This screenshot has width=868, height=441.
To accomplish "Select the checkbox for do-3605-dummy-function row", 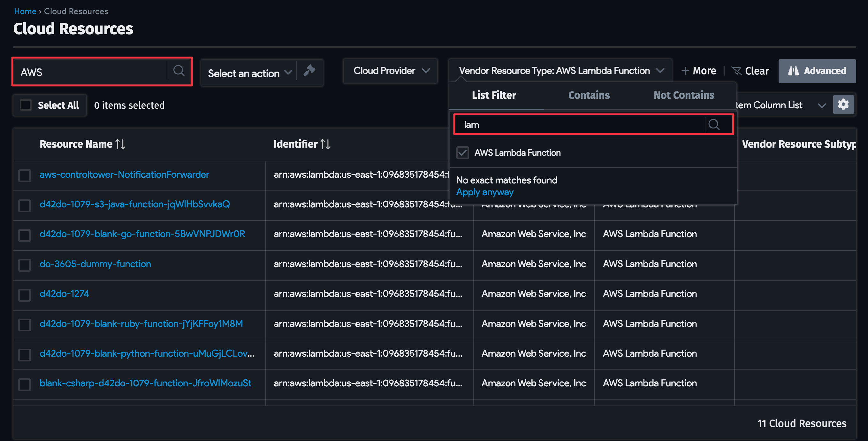I will pyautogui.click(x=24, y=265).
